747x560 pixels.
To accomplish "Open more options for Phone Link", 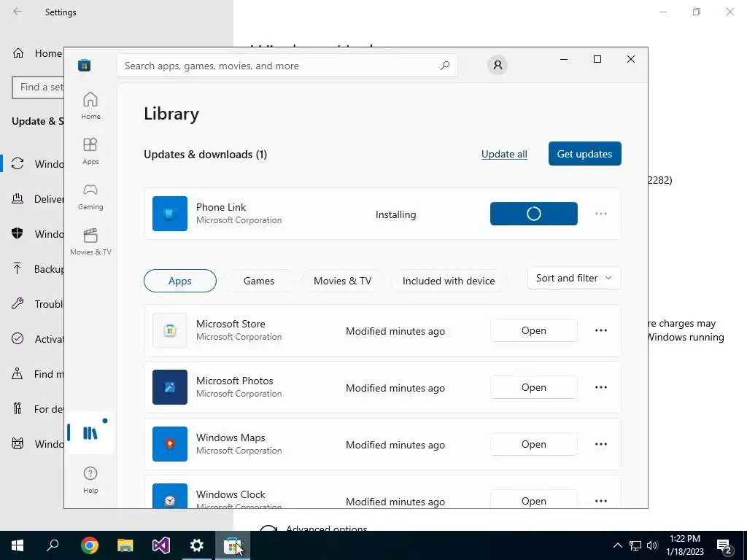I will 601,214.
